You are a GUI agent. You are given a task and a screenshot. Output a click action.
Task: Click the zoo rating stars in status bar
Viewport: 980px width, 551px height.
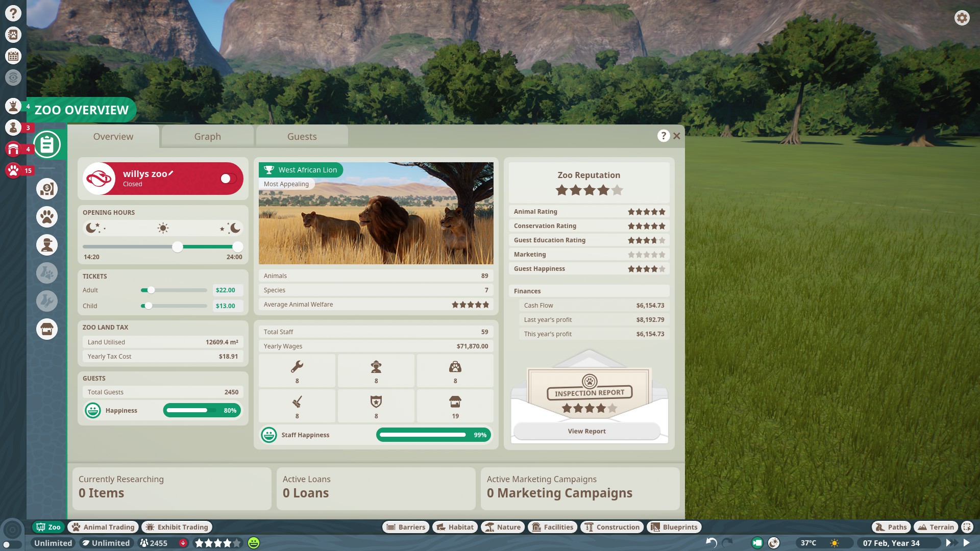217,543
